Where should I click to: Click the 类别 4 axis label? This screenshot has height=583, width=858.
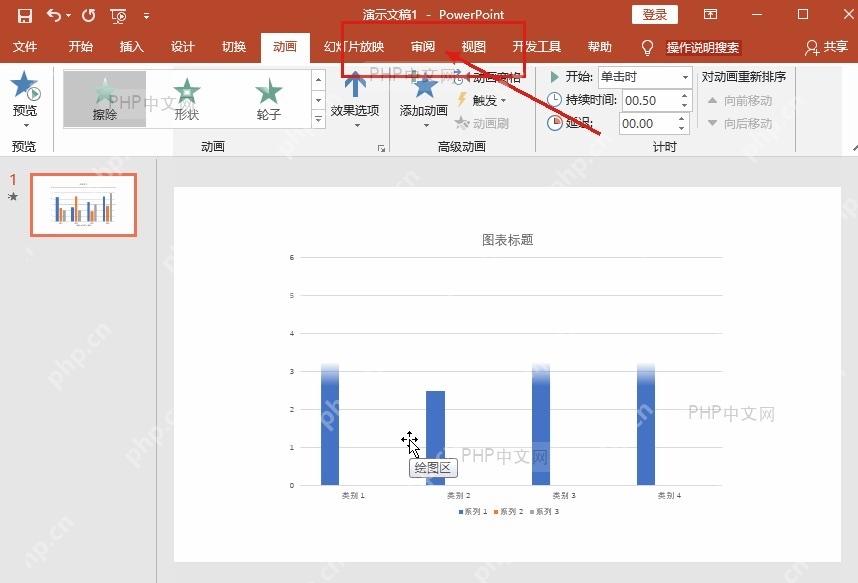(x=669, y=495)
